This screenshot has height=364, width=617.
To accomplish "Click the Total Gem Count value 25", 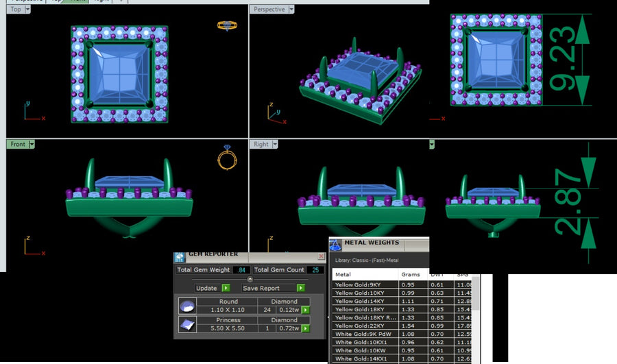I will pos(315,270).
